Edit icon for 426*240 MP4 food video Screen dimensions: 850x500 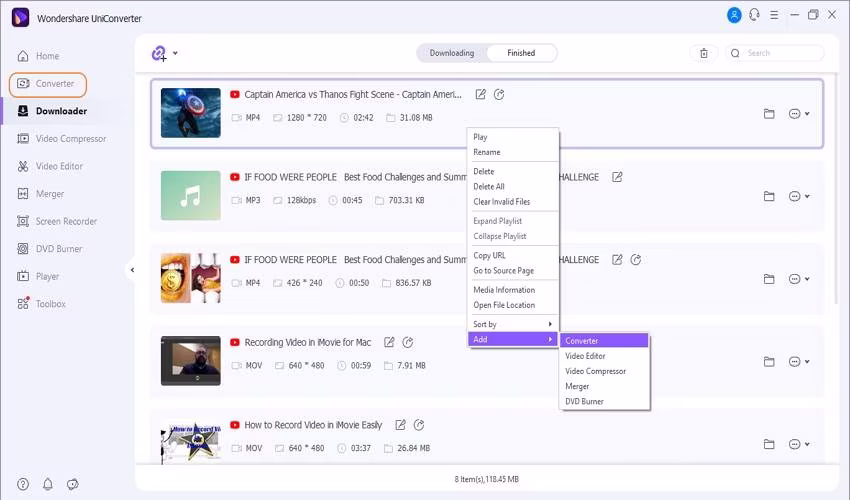[x=617, y=260]
